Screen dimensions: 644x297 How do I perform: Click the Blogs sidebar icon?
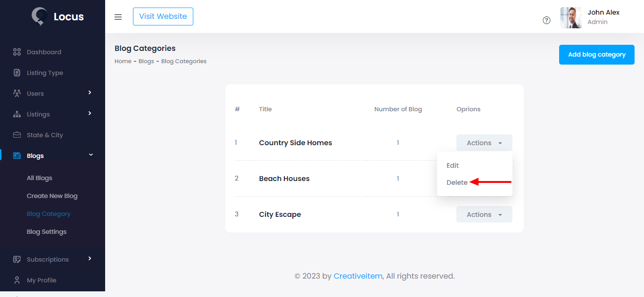[17, 155]
